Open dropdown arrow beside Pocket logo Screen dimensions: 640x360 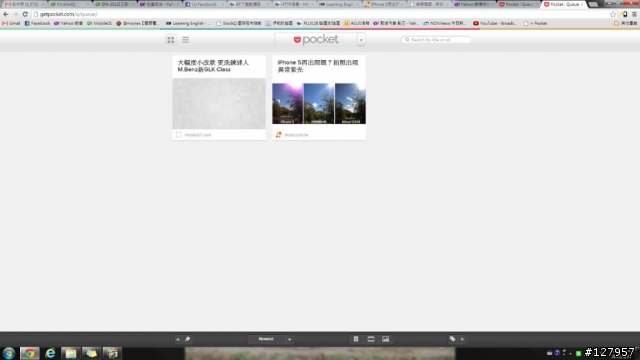361,40
